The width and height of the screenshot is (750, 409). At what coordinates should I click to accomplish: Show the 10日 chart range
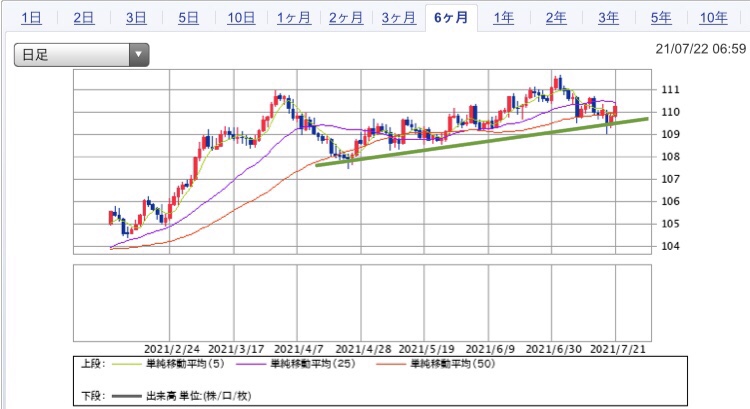(x=241, y=18)
